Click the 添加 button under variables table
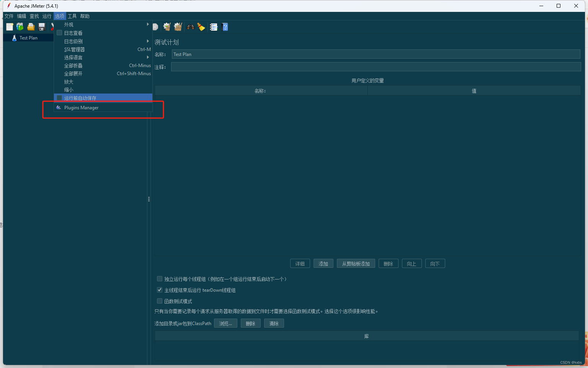The image size is (588, 368). coord(323,264)
